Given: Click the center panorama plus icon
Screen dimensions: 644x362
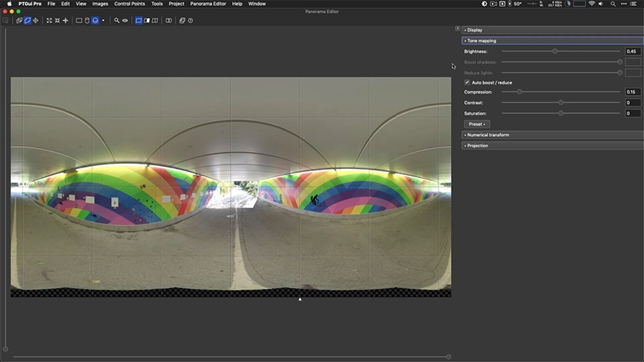Looking at the screenshot, I should click(x=65, y=20).
